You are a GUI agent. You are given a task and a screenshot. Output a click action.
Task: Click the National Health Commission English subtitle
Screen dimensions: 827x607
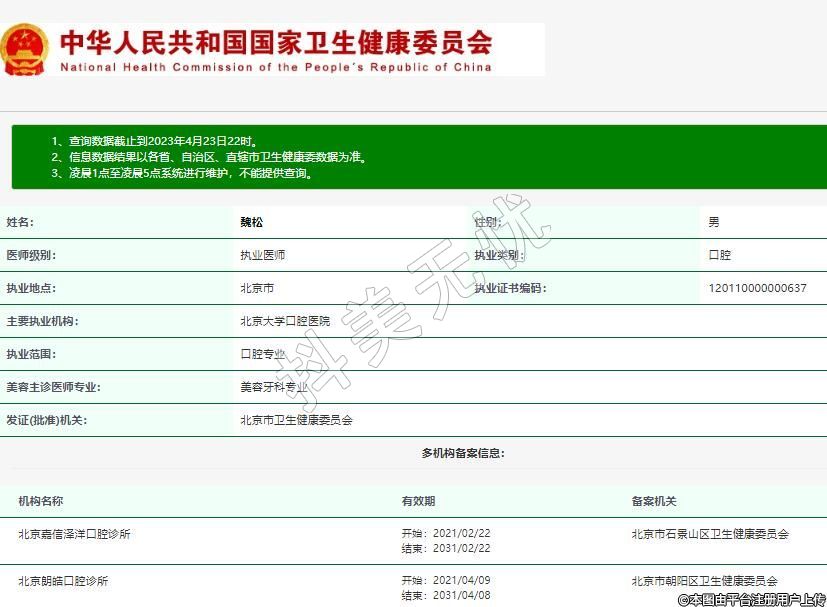pyautogui.click(x=276, y=68)
